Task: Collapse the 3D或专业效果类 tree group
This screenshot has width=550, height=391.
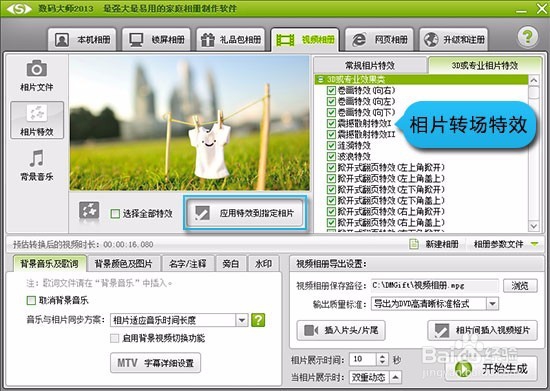Action: (320, 80)
